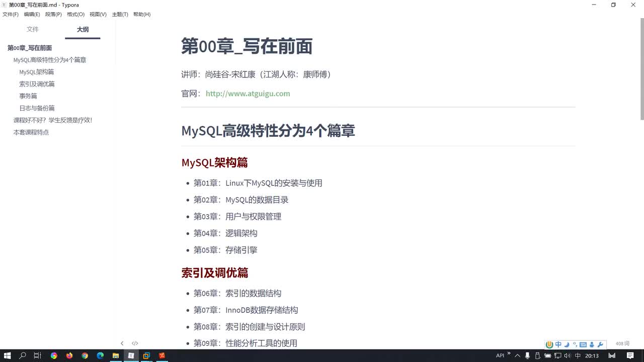Click the USB device tray icon
The width and height of the screenshot is (644, 362).
click(x=537, y=355)
